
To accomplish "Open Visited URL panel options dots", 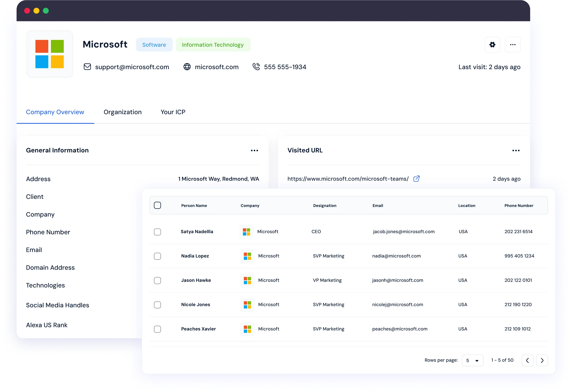I will (516, 150).
